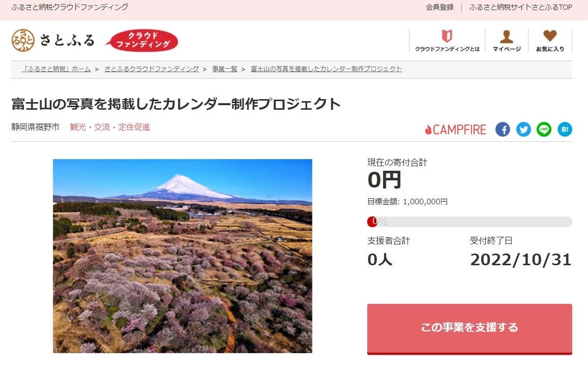Click the CAMPFIRE logo
This screenshot has width=588, height=374.
point(455,130)
